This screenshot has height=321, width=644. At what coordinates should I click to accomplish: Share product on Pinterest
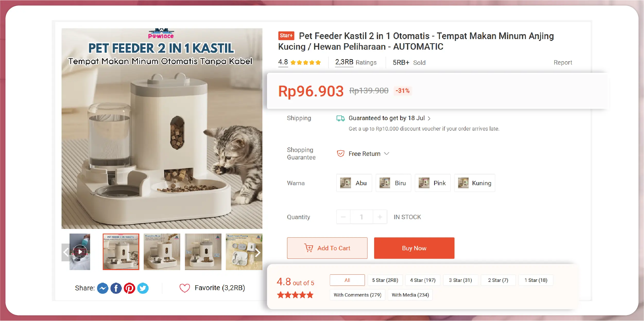tap(129, 288)
